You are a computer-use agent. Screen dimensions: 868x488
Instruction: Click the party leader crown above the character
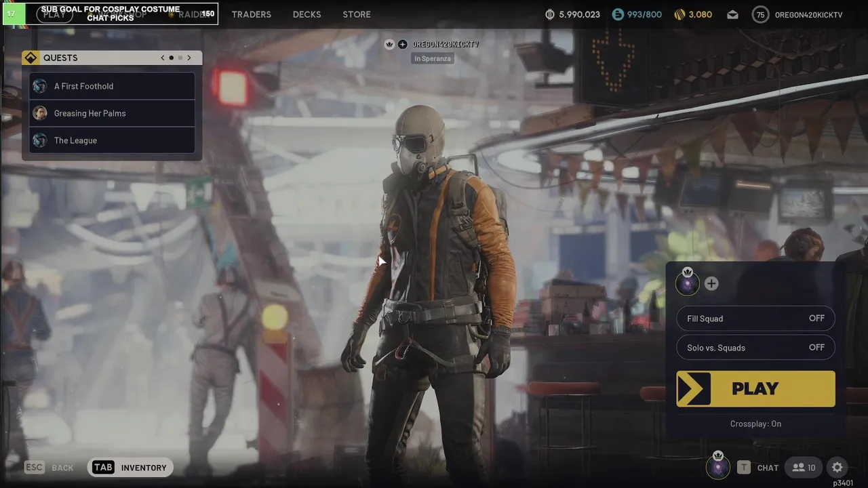tap(389, 44)
